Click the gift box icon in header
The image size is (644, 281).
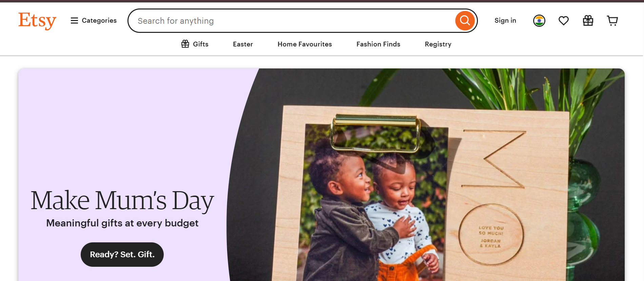[588, 21]
